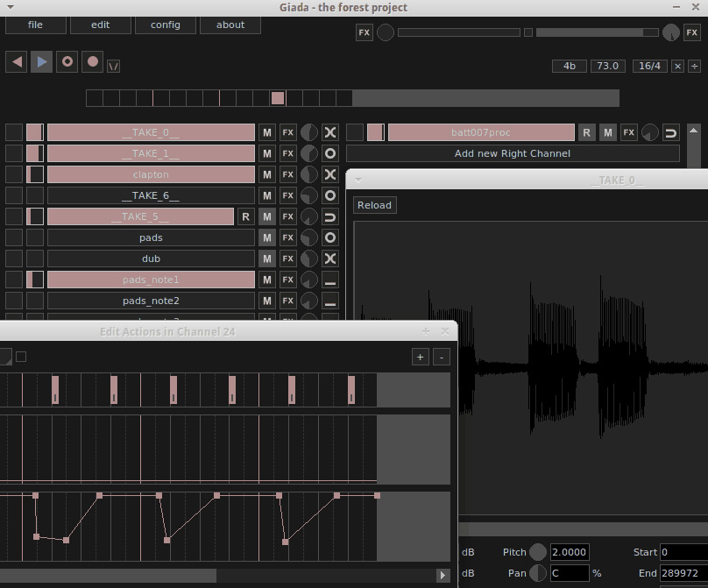Screen dimensions: 708x588
Task: Open the config menu
Action: [x=166, y=25]
